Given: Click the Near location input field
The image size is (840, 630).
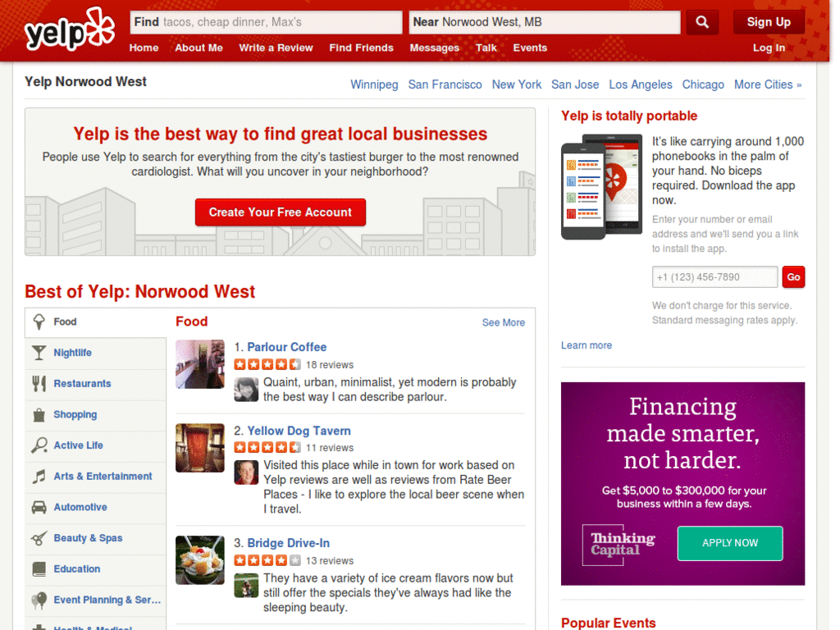Looking at the screenshot, I should [x=545, y=22].
